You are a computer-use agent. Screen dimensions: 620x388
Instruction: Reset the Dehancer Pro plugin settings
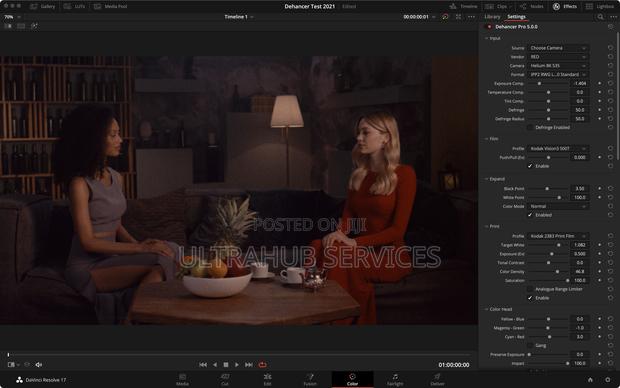tap(611, 26)
